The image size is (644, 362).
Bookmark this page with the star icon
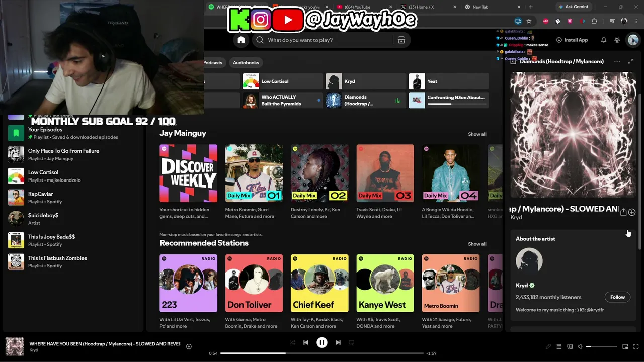(529, 21)
